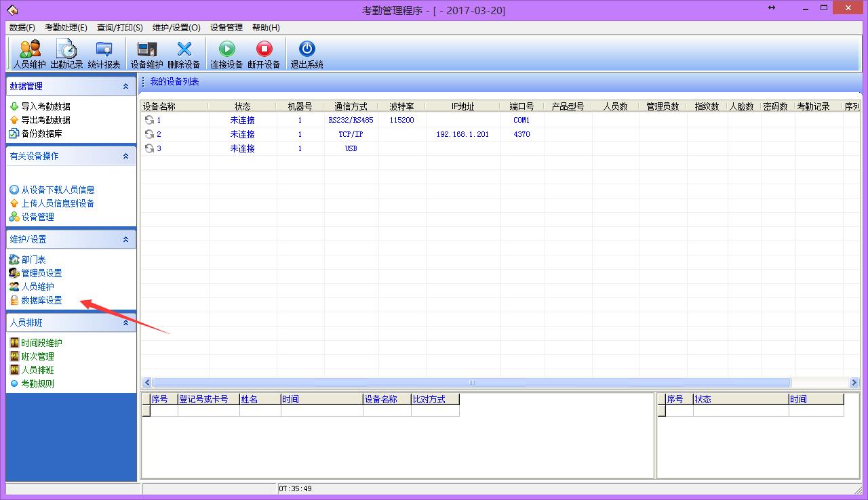This screenshot has width=868, height=500.
Task: Collapse the 维护/设置 panel section
Action: click(x=125, y=240)
